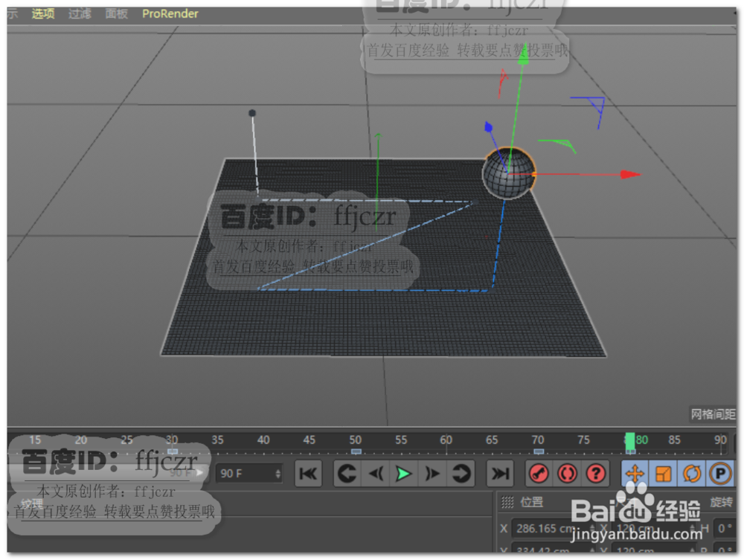
Task: Play the animation forwards
Action: (x=404, y=473)
